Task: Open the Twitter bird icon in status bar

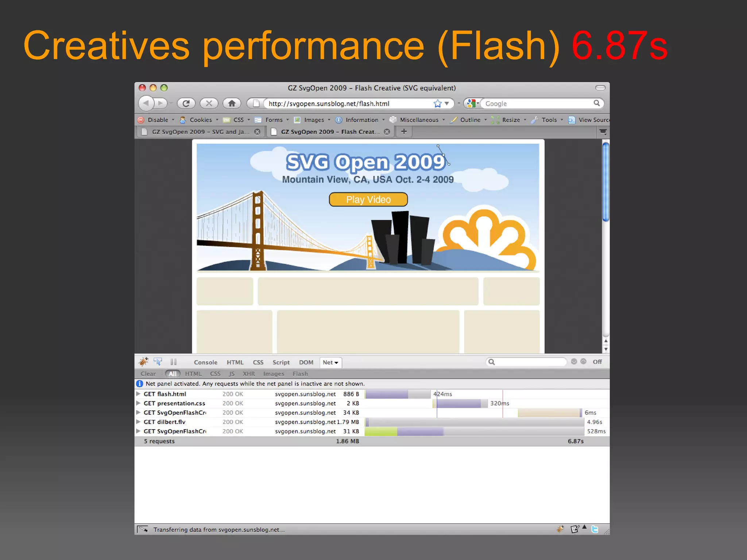Action: coord(595,529)
